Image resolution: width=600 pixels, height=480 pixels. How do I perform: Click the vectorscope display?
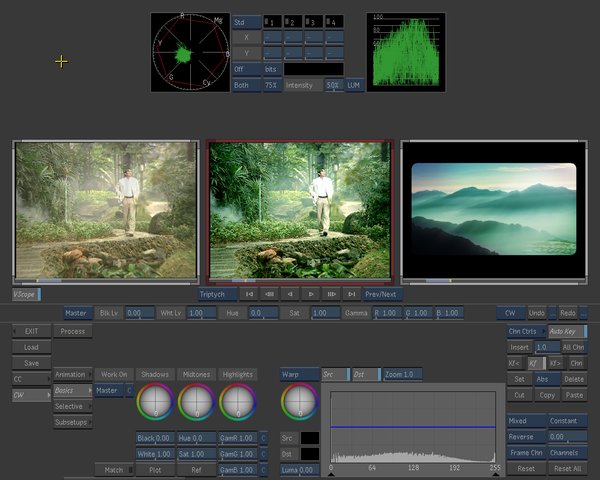[x=189, y=52]
